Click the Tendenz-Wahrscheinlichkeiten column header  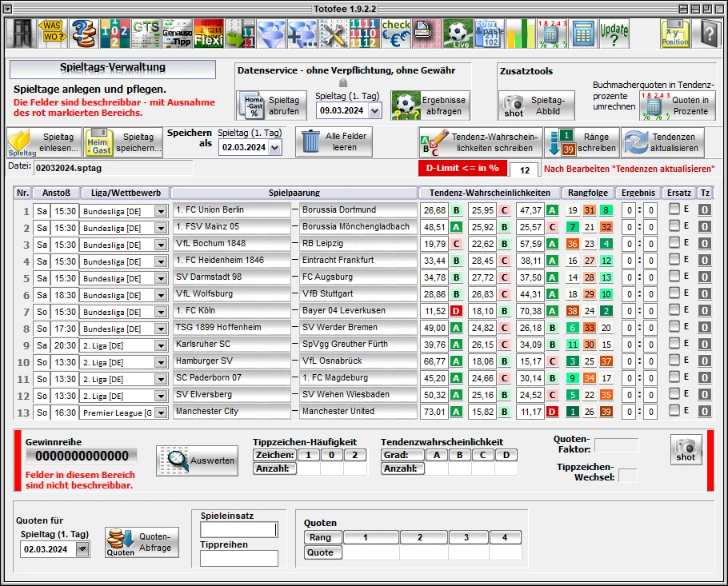tap(490, 193)
